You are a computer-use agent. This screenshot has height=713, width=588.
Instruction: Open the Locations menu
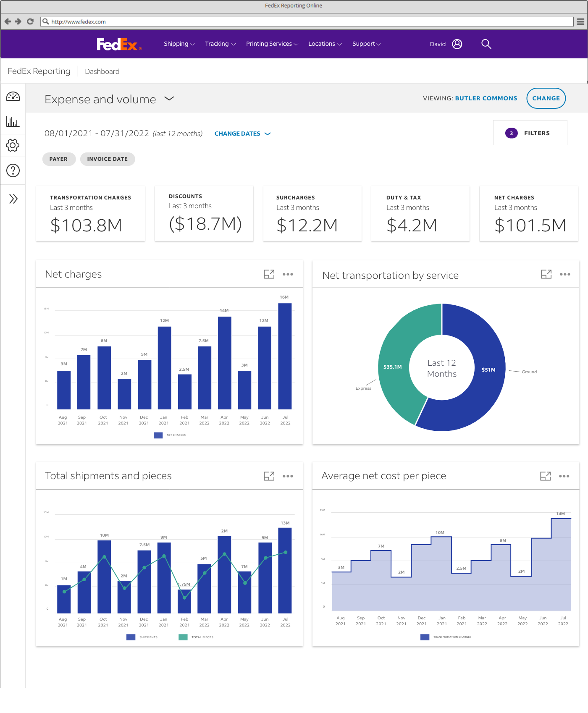point(325,44)
